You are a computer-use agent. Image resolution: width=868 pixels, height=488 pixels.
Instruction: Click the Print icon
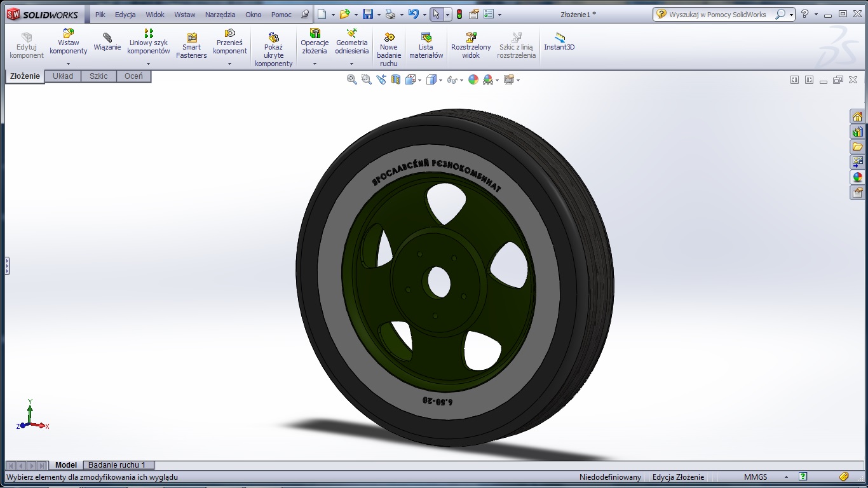click(x=391, y=14)
